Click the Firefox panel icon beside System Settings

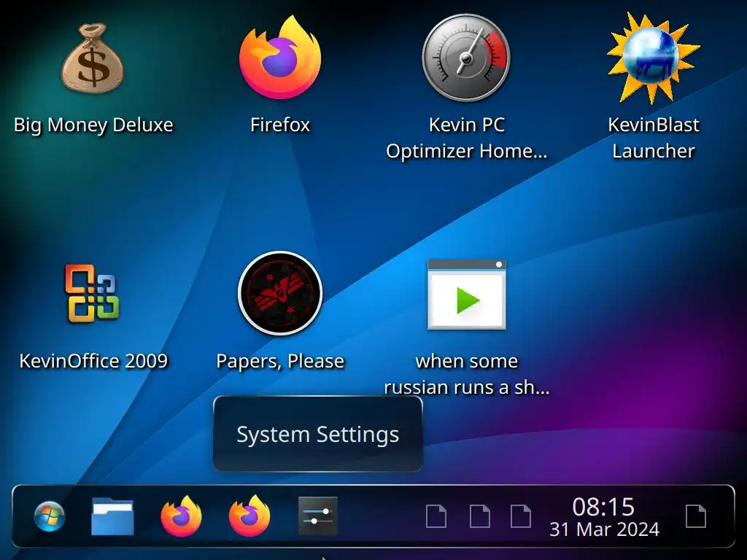pos(249,516)
